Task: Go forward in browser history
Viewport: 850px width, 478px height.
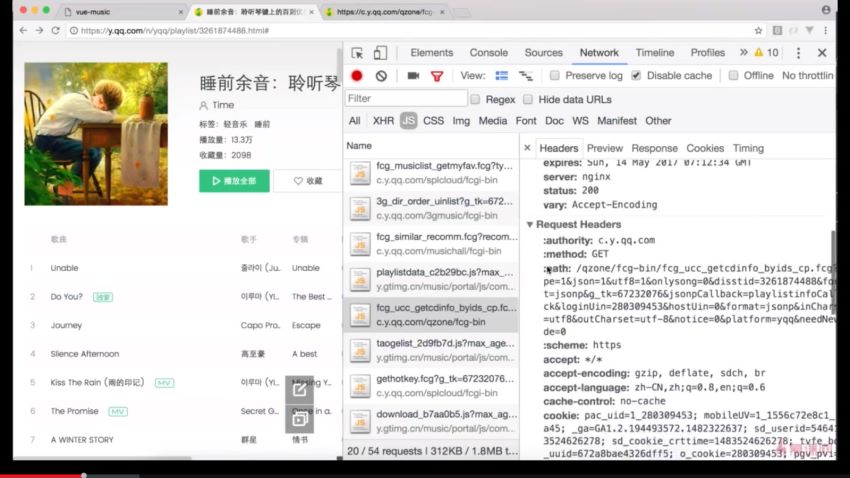Action: coord(39,30)
